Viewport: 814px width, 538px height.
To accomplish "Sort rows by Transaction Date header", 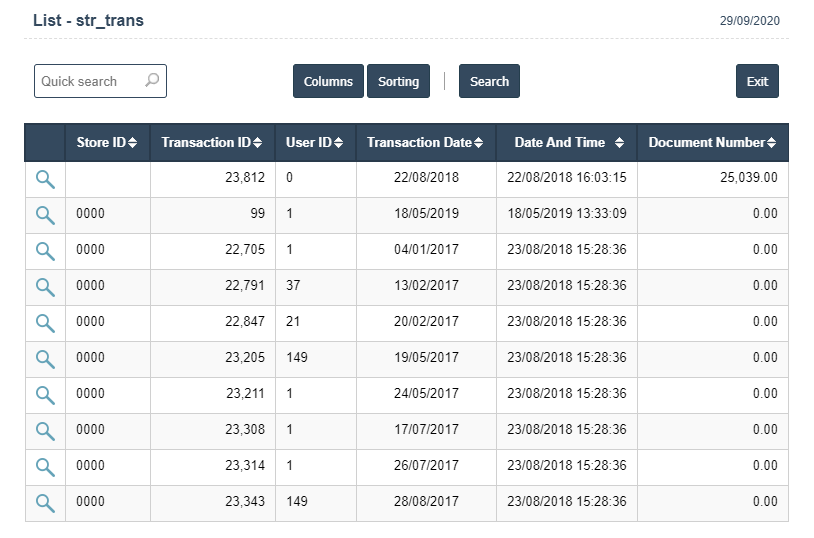I will tap(425, 143).
